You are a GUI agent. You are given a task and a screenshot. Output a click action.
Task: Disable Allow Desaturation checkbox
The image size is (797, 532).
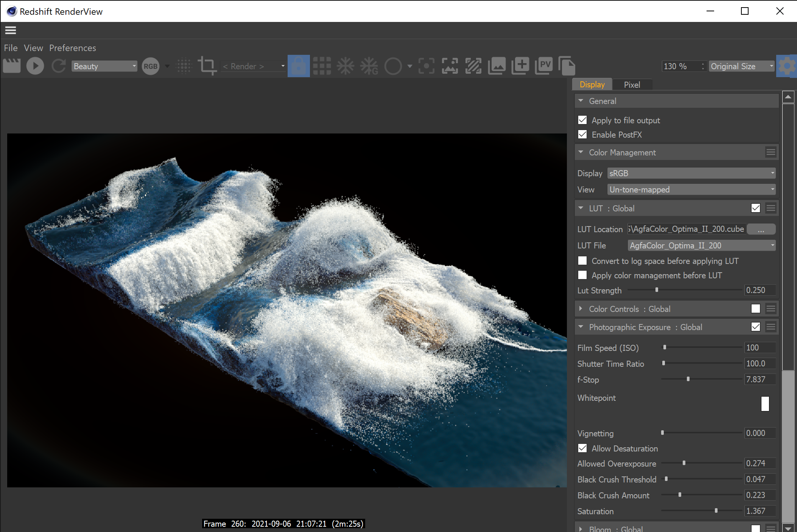582,448
